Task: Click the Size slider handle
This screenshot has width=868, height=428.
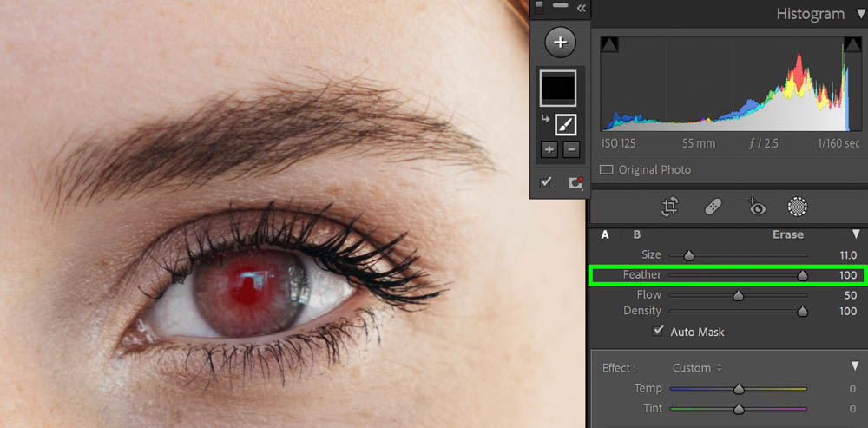Action: [x=688, y=256]
